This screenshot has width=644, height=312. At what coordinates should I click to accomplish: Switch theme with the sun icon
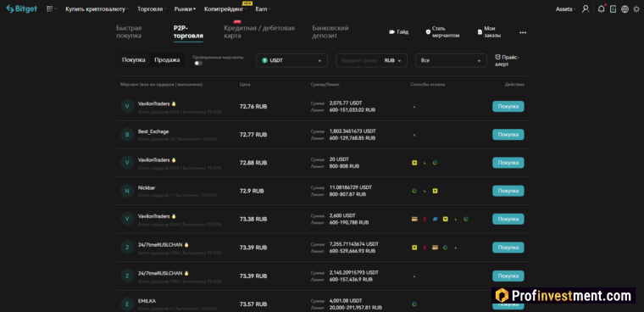(x=636, y=9)
